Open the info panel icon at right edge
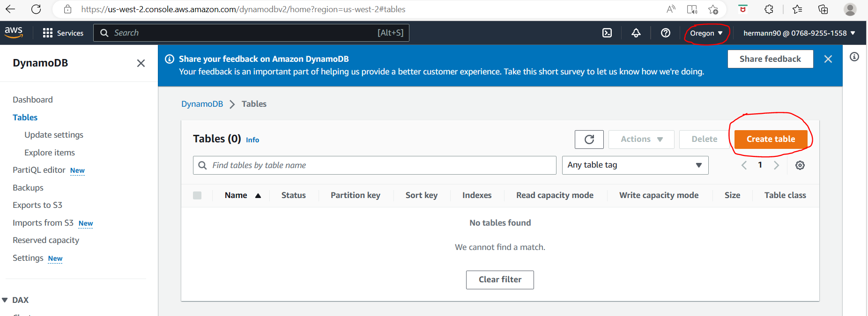The height and width of the screenshot is (316, 868). (854, 57)
